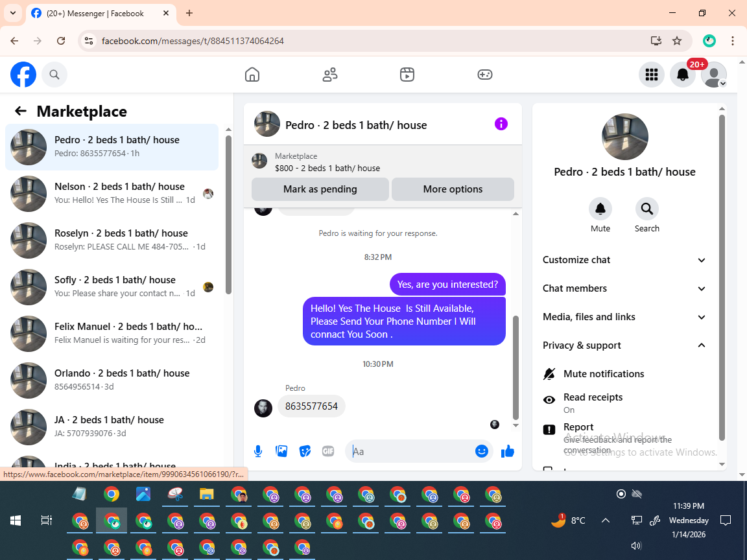Select the Pedro 2 beds 1 bath conversation
The width and height of the screenshot is (747, 560).
tap(112, 146)
